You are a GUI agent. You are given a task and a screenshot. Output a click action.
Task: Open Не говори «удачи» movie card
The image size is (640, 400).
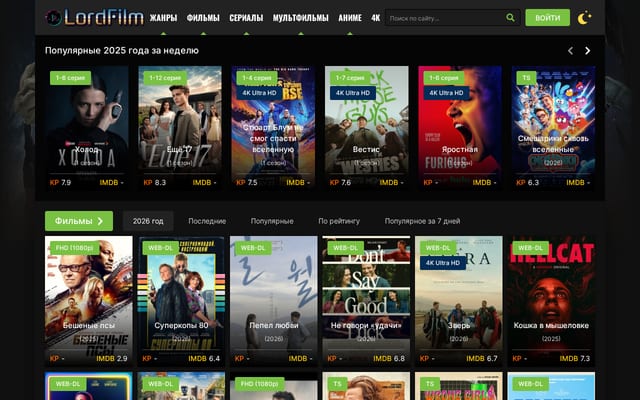(x=366, y=300)
